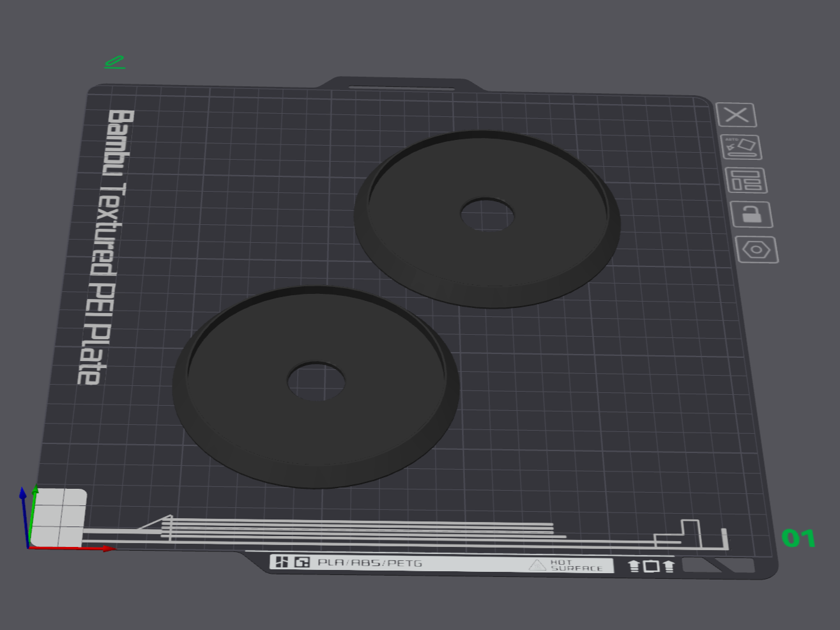Click the remove plate X icon

coord(737,115)
